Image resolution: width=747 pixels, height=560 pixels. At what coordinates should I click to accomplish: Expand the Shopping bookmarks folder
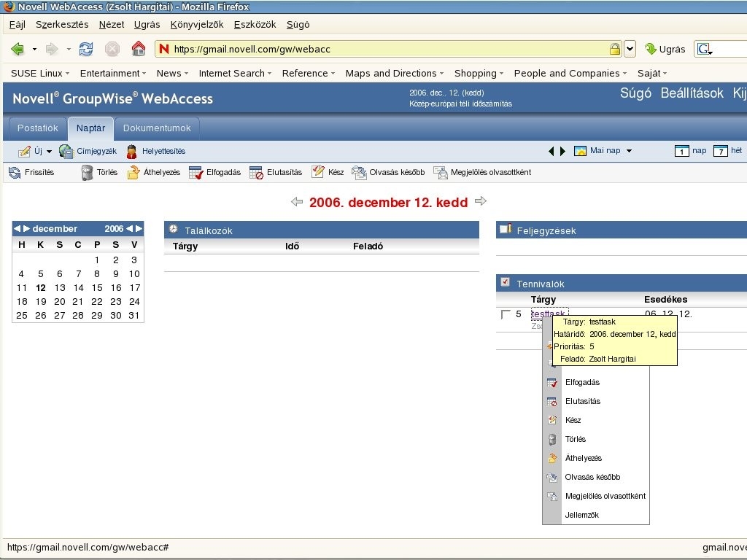coord(479,74)
